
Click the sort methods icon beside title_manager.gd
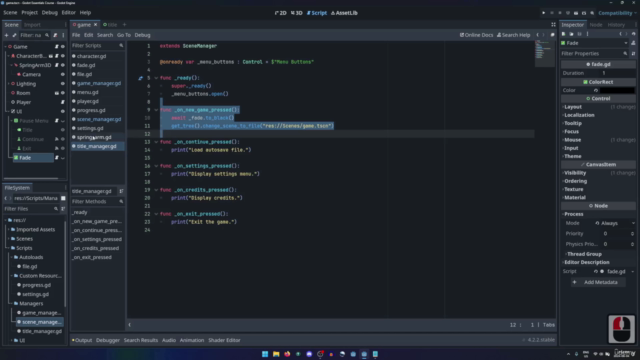tap(121, 191)
